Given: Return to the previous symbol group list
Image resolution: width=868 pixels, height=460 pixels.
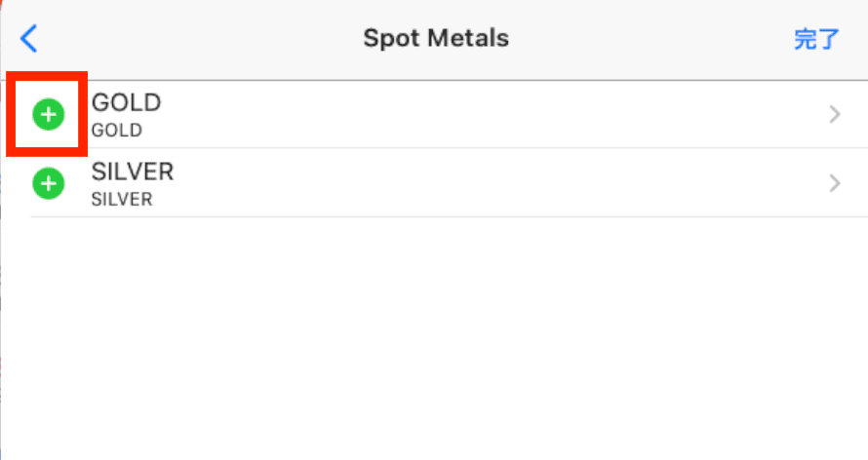Looking at the screenshot, I should (x=29, y=39).
